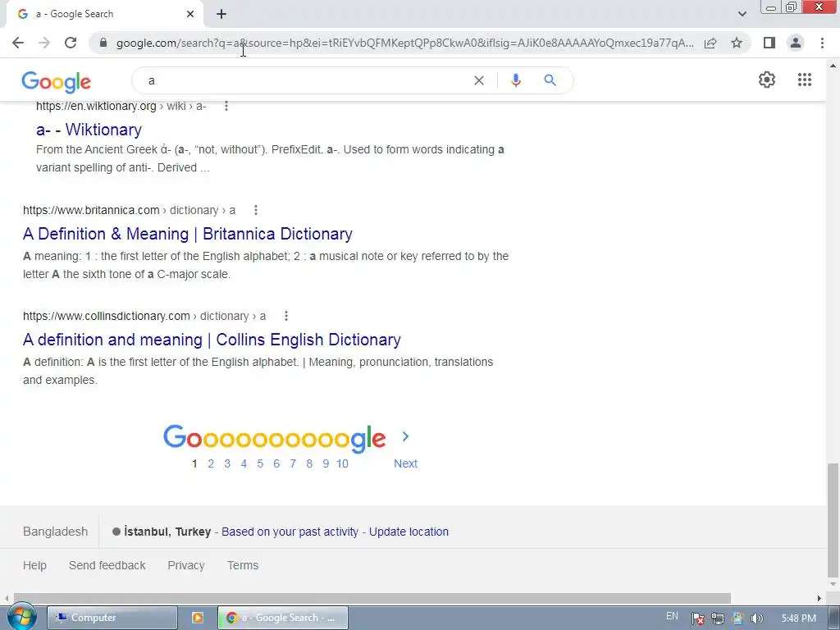Image resolution: width=840 pixels, height=630 pixels.
Task: Go to results page 2
Action: pos(211,464)
